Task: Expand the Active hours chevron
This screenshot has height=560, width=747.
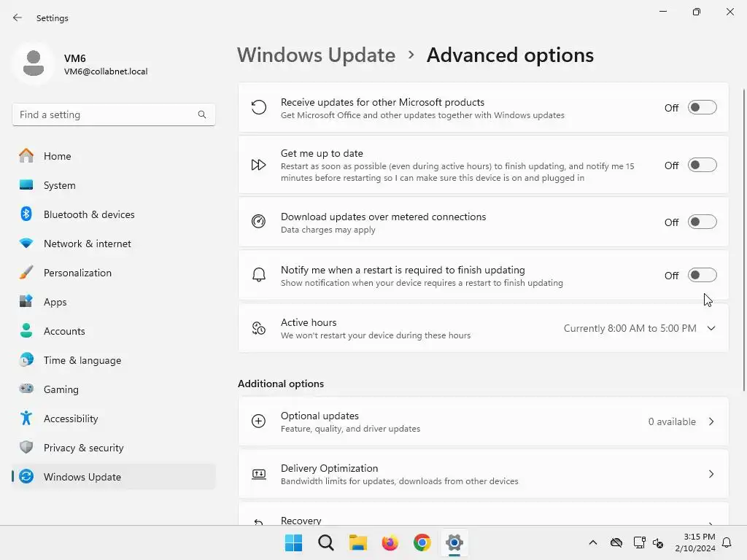Action: pyautogui.click(x=711, y=328)
